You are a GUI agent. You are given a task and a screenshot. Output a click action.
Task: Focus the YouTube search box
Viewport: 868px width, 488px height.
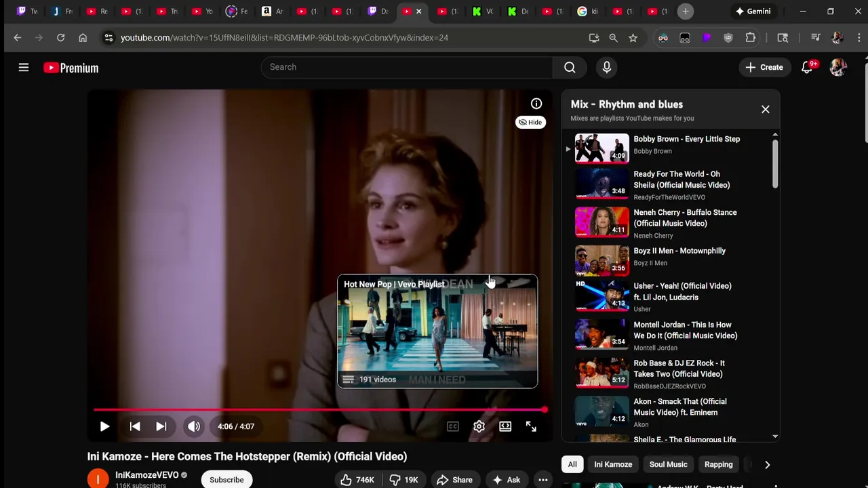pos(407,67)
